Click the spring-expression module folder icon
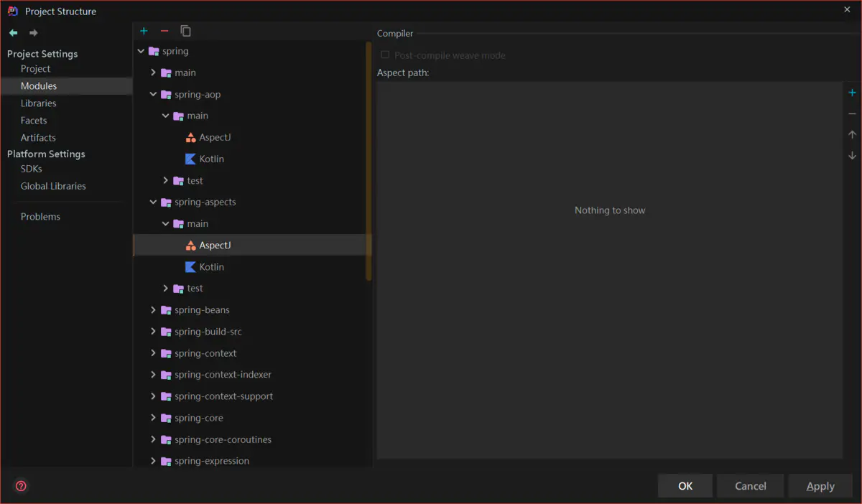862x504 pixels. pyautogui.click(x=166, y=461)
